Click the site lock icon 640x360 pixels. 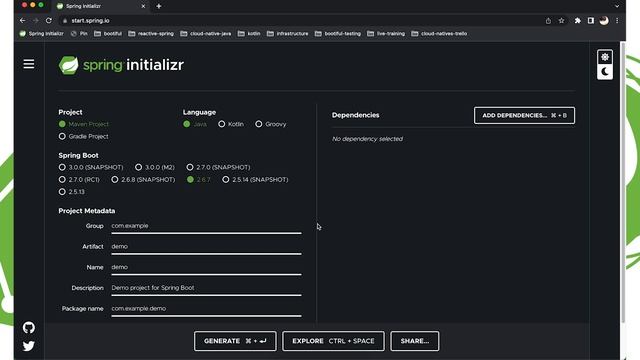click(64, 21)
